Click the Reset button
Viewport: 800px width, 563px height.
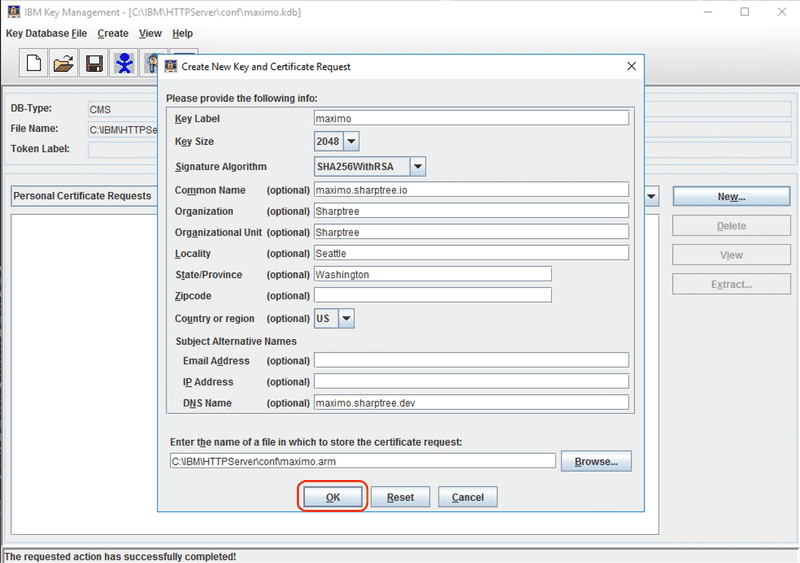[x=400, y=497]
